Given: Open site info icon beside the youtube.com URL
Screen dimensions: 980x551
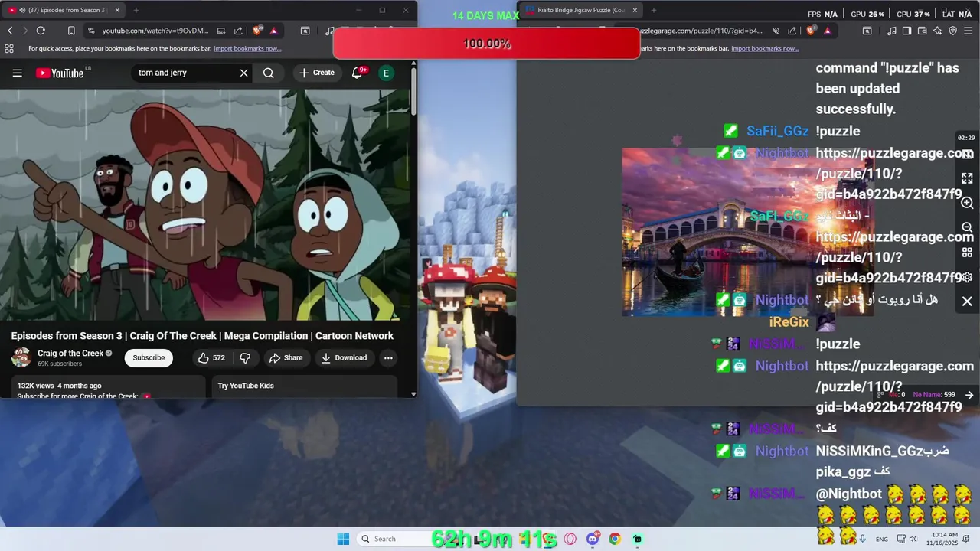Looking at the screenshot, I should coord(91,31).
